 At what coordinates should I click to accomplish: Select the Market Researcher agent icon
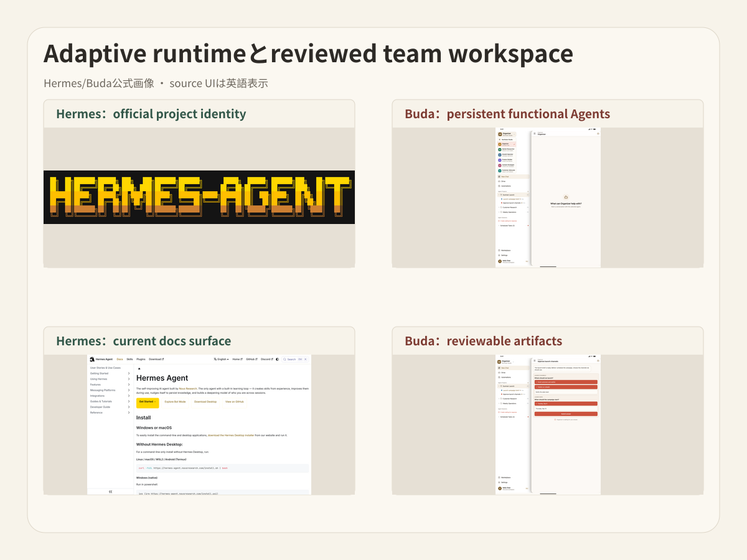(x=500, y=149)
